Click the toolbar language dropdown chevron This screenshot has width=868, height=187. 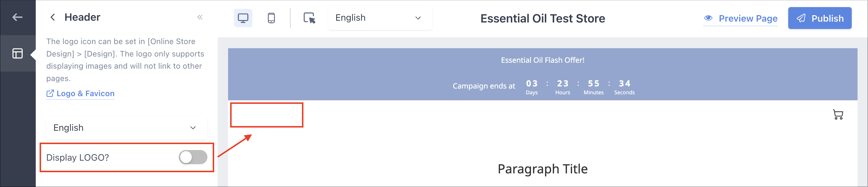pyautogui.click(x=418, y=18)
